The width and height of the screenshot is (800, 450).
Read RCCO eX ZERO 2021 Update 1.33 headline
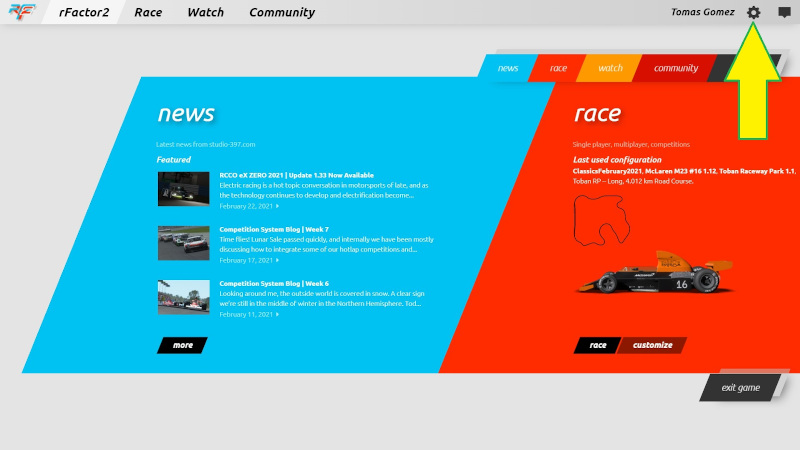click(296, 175)
